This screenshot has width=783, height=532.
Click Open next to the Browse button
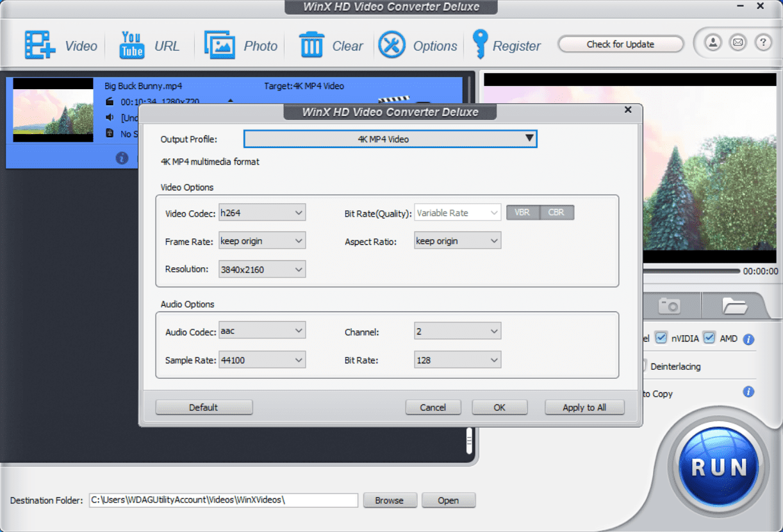point(449,500)
